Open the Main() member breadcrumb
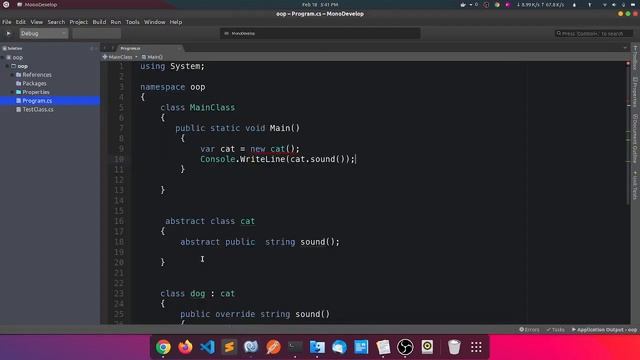Screen dimensions: 640x360 pos(152,57)
